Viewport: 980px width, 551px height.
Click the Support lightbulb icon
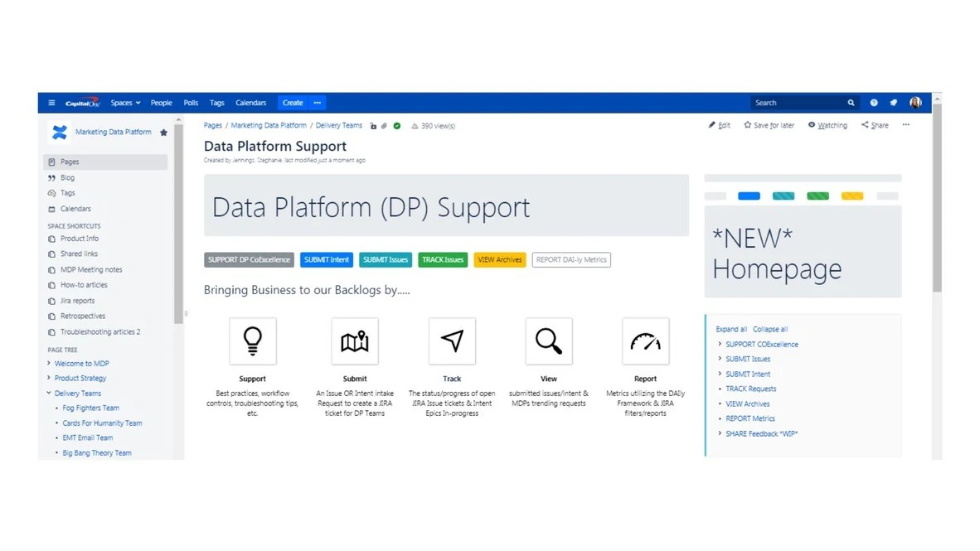[253, 341]
